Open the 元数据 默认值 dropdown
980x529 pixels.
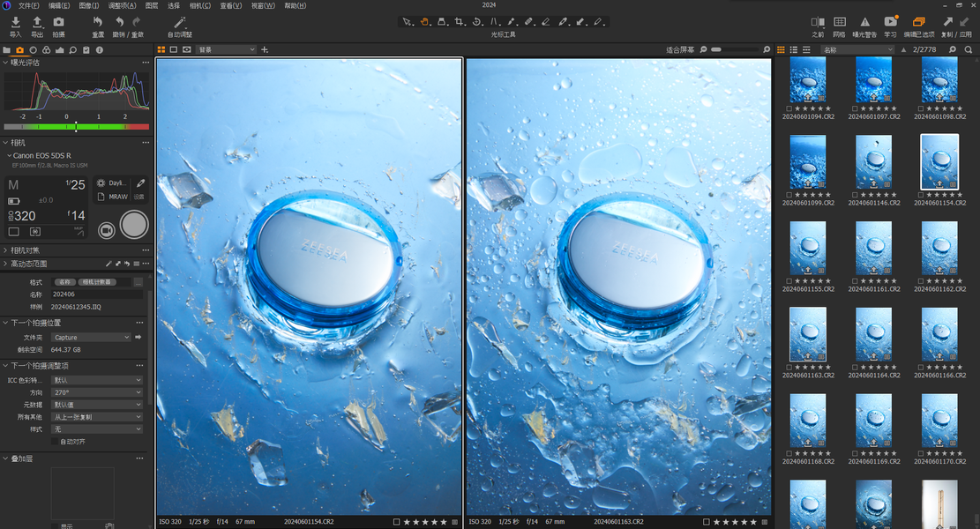[x=97, y=405]
